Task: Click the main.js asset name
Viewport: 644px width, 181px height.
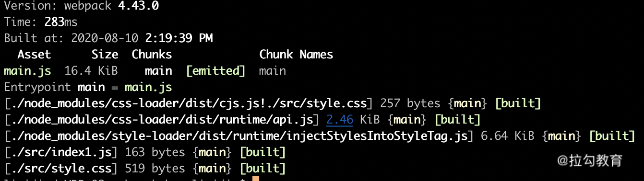Action: click(x=27, y=71)
